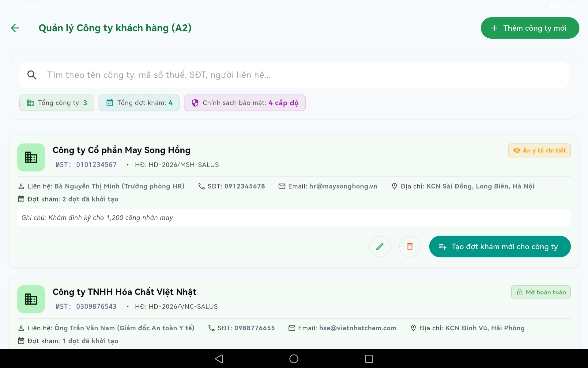Tap the Quản lý Công ty khách hàng title
588x368 pixels.
tap(115, 28)
